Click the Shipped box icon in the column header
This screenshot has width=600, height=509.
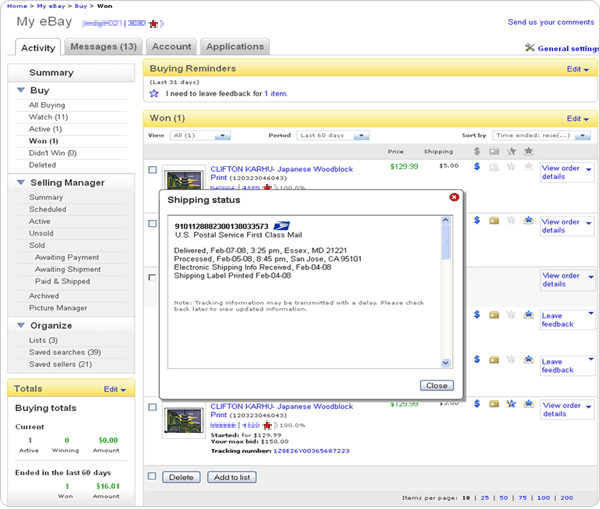pyautogui.click(x=494, y=151)
